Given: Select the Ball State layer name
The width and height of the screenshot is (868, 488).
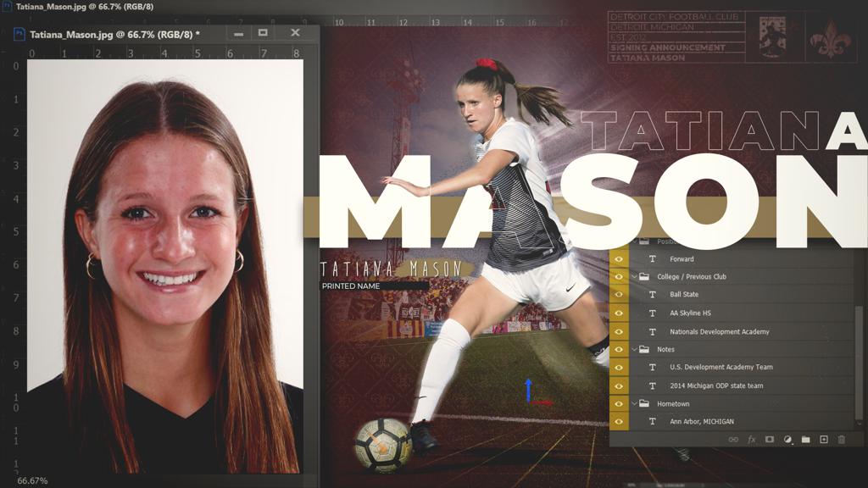Looking at the screenshot, I should pyautogui.click(x=684, y=294).
